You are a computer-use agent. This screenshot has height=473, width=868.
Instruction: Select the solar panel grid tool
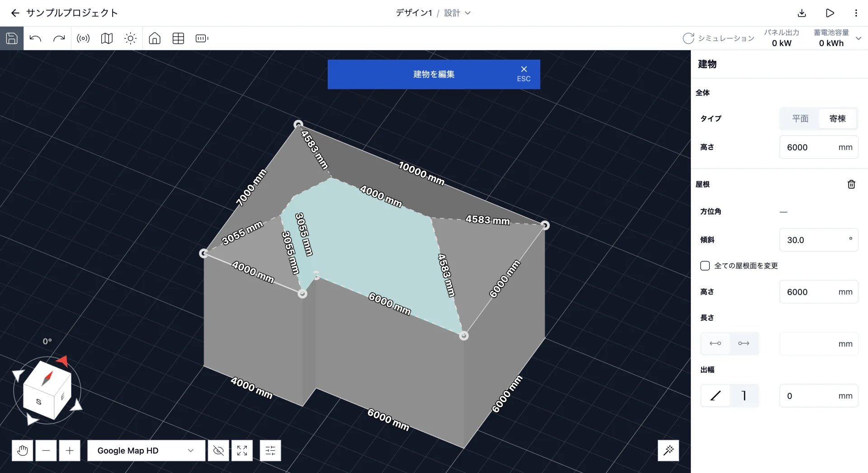178,38
